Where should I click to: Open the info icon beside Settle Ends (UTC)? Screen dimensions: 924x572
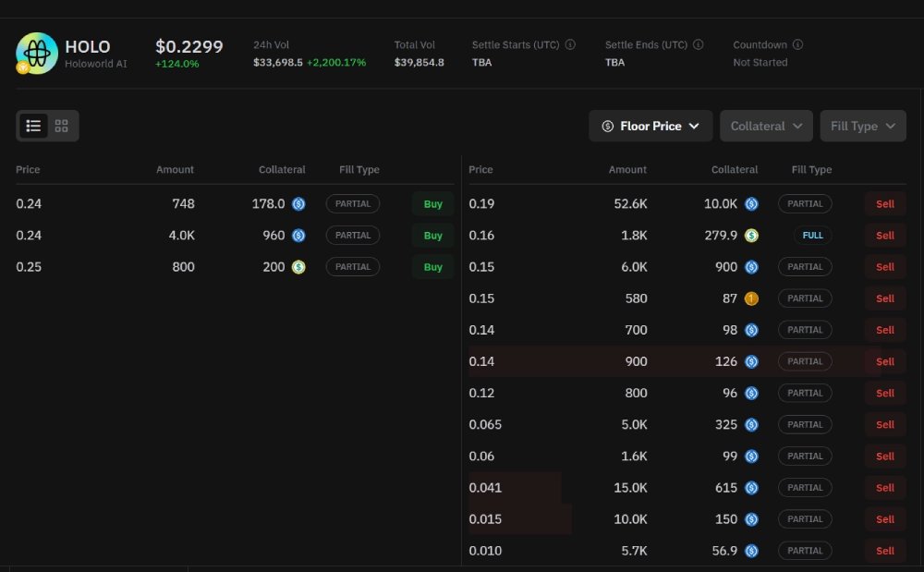click(x=699, y=44)
